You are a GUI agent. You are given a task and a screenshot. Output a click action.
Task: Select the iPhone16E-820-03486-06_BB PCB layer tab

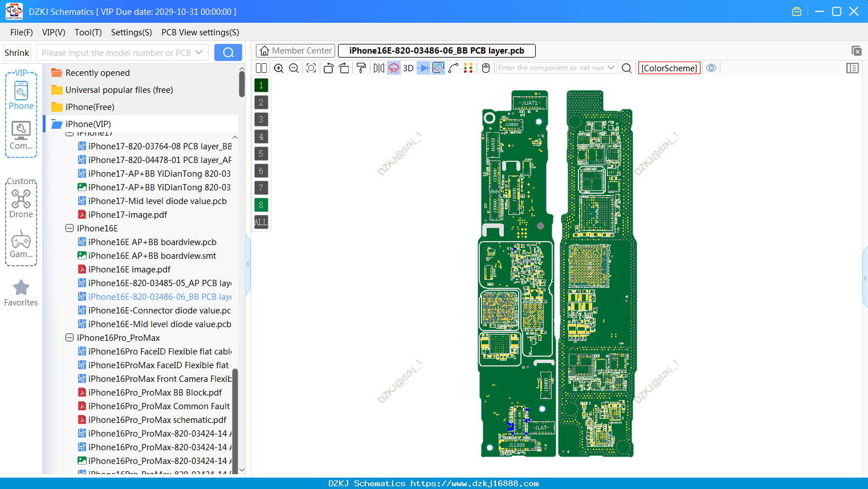(x=437, y=51)
